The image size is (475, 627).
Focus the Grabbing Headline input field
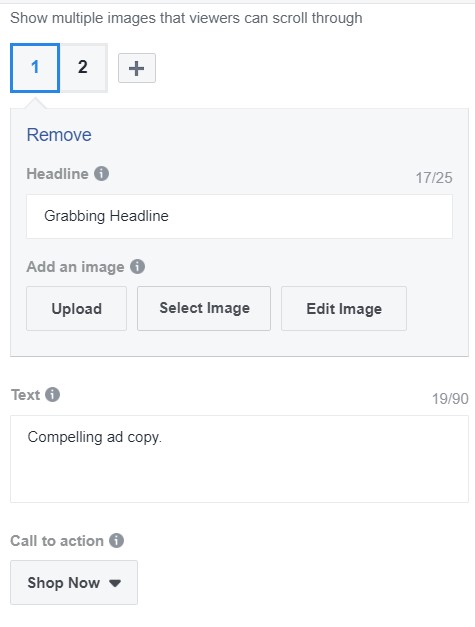tap(239, 216)
